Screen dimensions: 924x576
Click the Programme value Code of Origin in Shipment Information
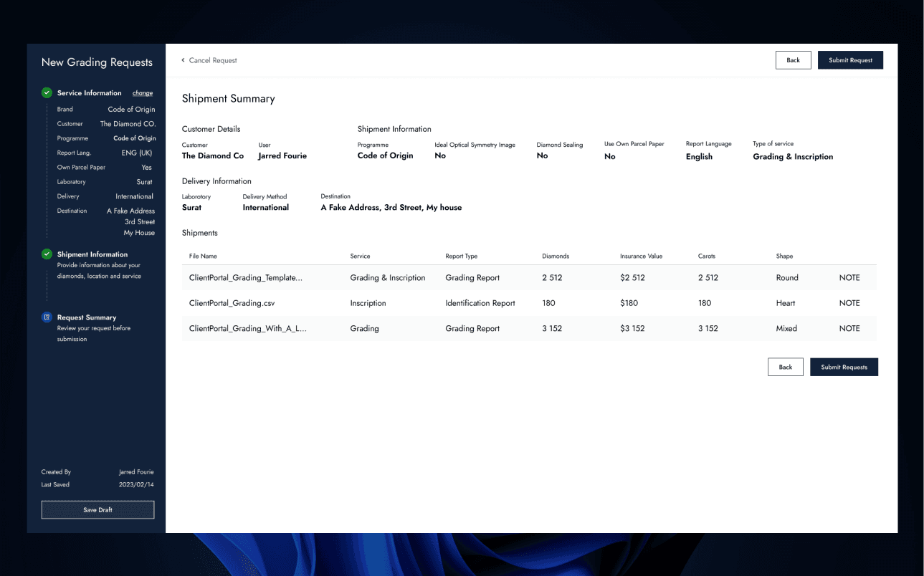click(386, 155)
